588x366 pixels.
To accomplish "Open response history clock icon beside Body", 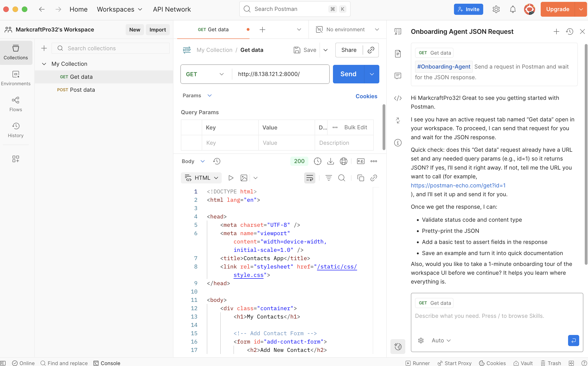I will click(x=217, y=161).
